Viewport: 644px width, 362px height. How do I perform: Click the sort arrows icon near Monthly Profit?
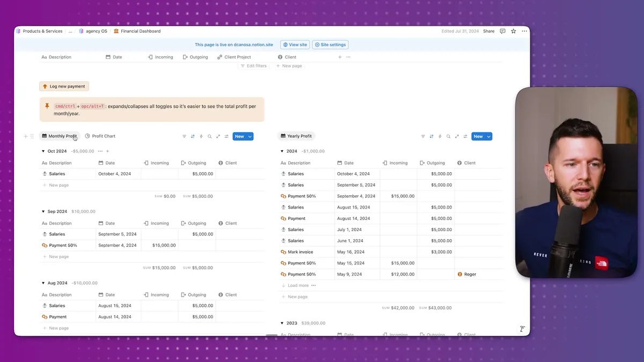(192, 136)
